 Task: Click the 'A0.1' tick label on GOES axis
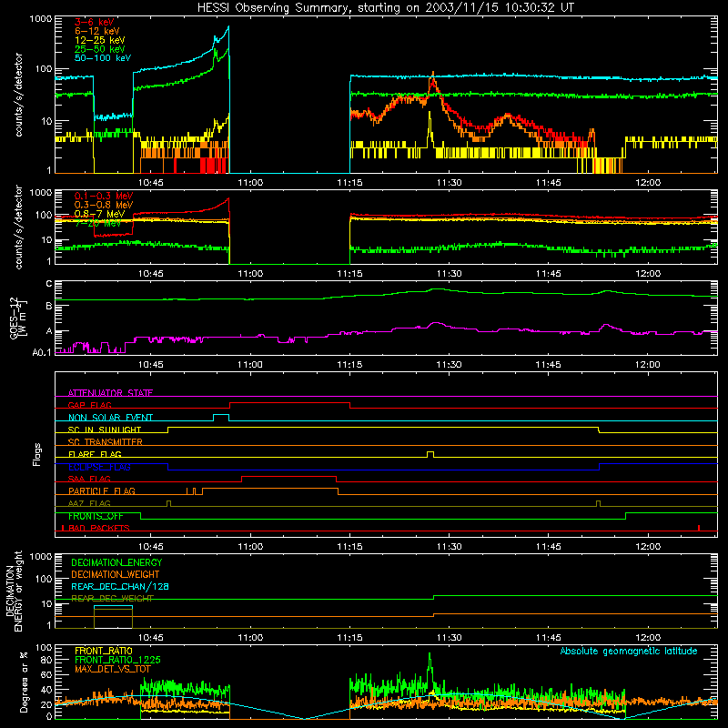coord(42,352)
